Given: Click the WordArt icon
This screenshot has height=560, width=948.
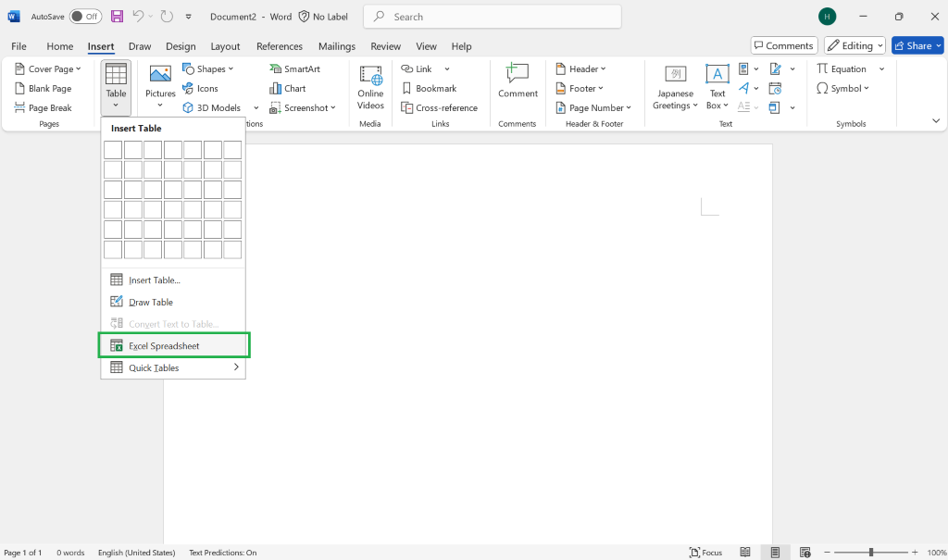Looking at the screenshot, I should [x=744, y=88].
